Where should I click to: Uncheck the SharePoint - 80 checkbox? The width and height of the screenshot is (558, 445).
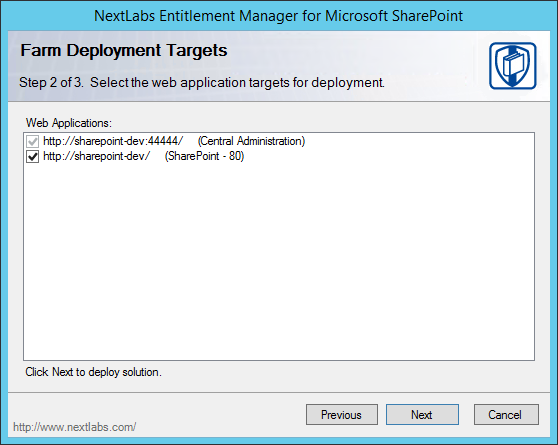[x=32, y=157]
